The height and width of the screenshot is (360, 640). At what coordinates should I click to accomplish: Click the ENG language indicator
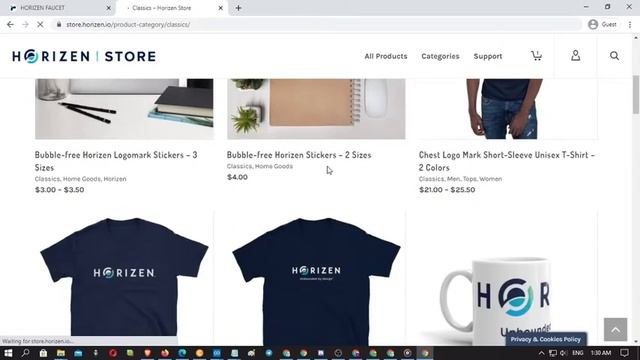[x=578, y=353]
